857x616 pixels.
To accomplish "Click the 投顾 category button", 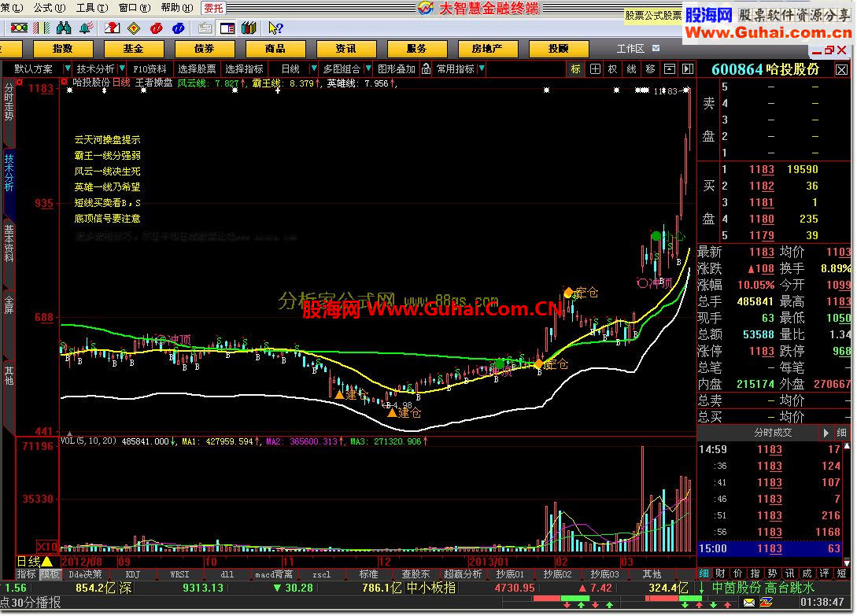I will [x=558, y=49].
